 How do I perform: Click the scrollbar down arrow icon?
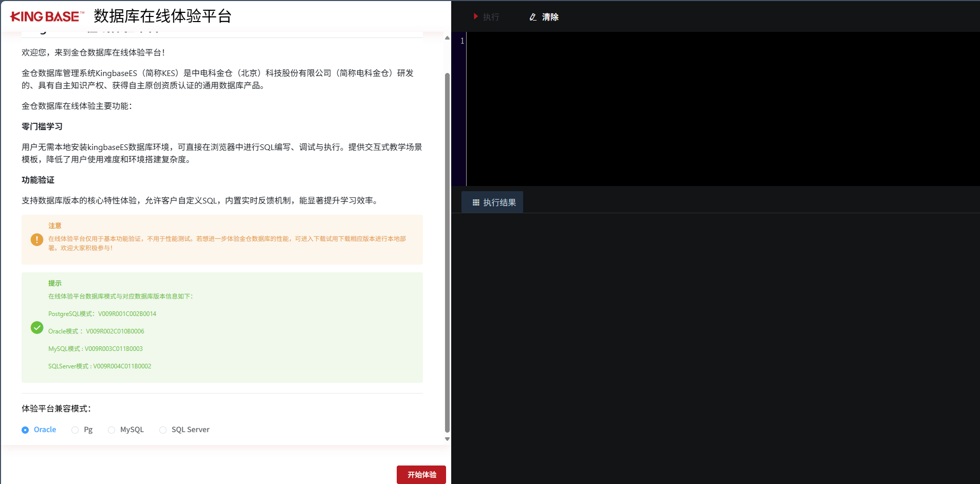pyautogui.click(x=447, y=439)
